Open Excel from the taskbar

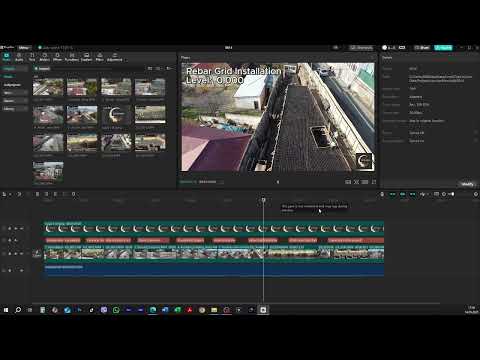pos(177,310)
